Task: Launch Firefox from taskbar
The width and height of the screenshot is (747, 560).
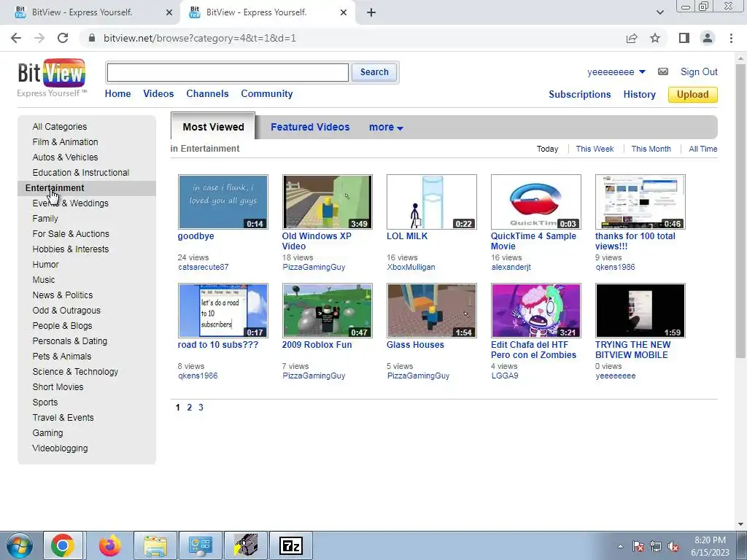Action: tap(110, 545)
